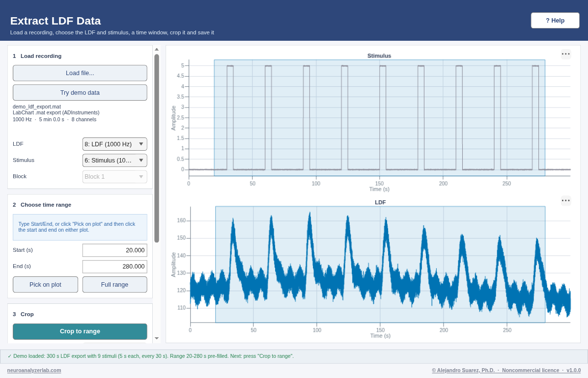This screenshot has height=378, width=588.
Task: Click the 'Demo loaded' status message
Action: [x=151, y=356]
